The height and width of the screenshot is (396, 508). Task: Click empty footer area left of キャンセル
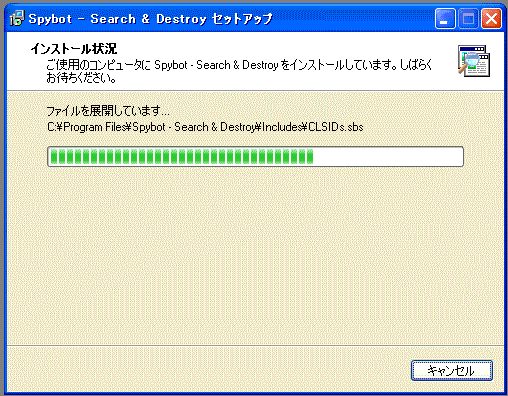(207, 370)
